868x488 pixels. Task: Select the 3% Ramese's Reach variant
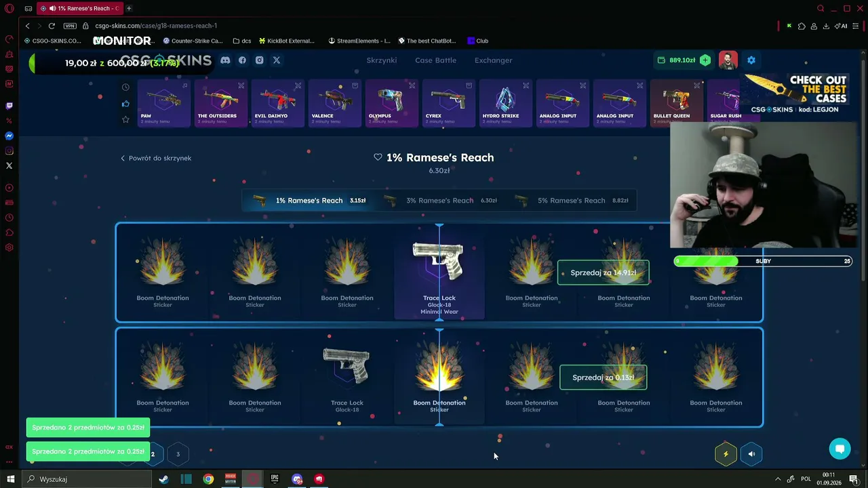pyautogui.click(x=439, y=201)
